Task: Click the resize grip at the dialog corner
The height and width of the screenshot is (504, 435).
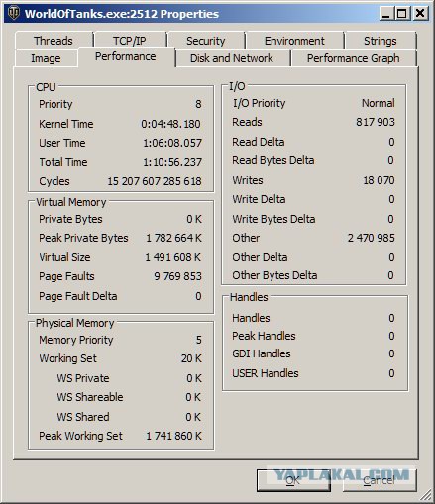Action: [427, 495]
